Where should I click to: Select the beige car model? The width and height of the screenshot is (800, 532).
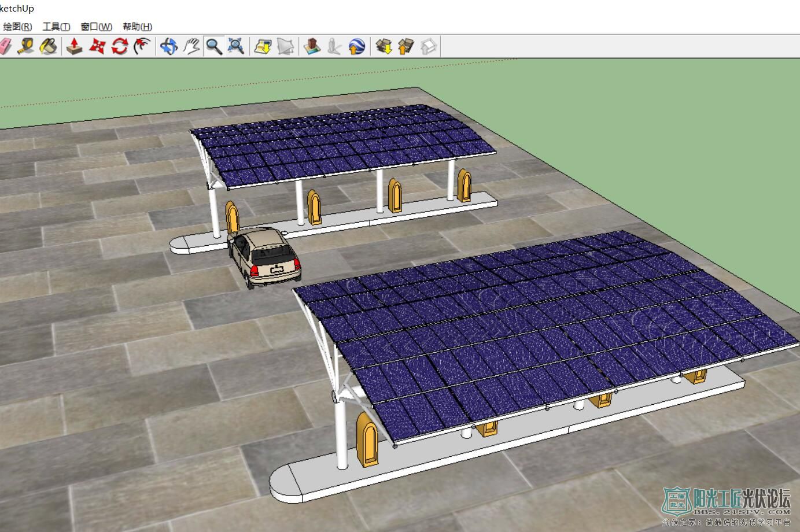pyautogui.click(x=264, y=257)
